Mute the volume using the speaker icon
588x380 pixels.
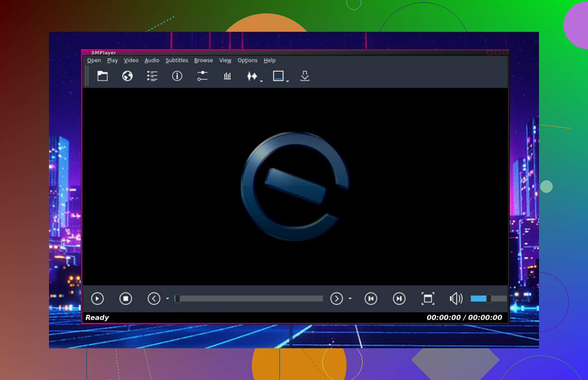point(456,298)
